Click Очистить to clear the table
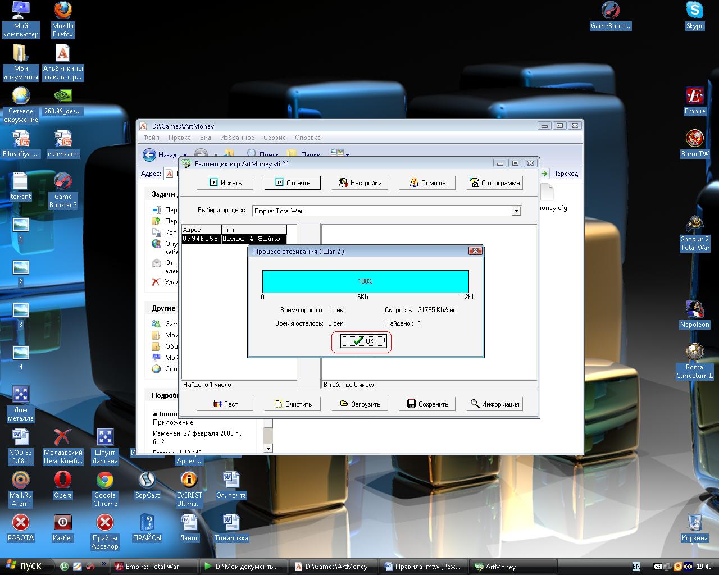 point(293,404)
